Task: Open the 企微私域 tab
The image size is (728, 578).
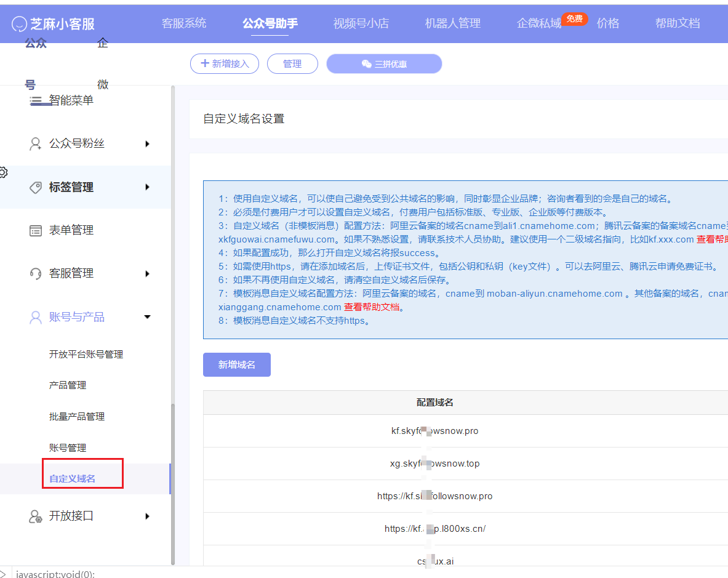Action: [x=539, y=23]
